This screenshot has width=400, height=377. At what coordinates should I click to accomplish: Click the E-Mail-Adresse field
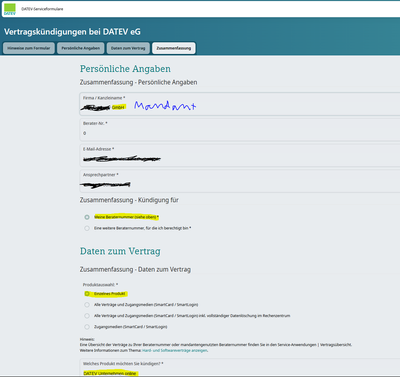click(240, 155)
